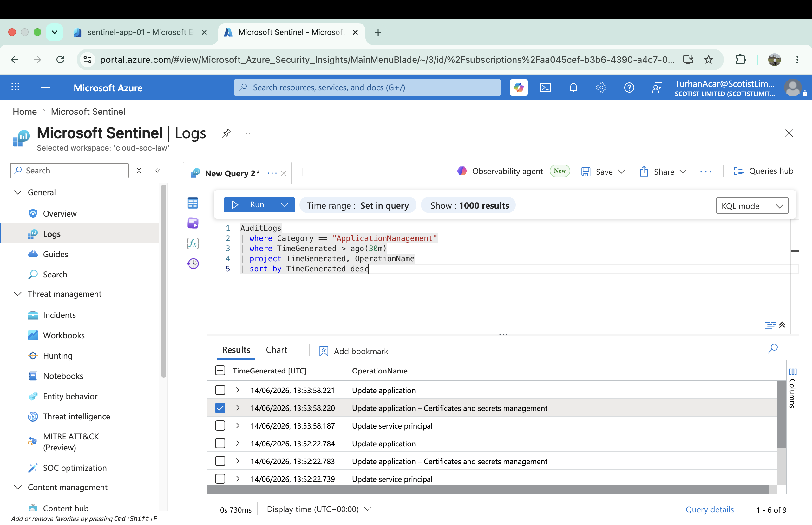The image size is (812, 525).
Task: Search within results using the magnifier icon
Action: tap(772, 348)
